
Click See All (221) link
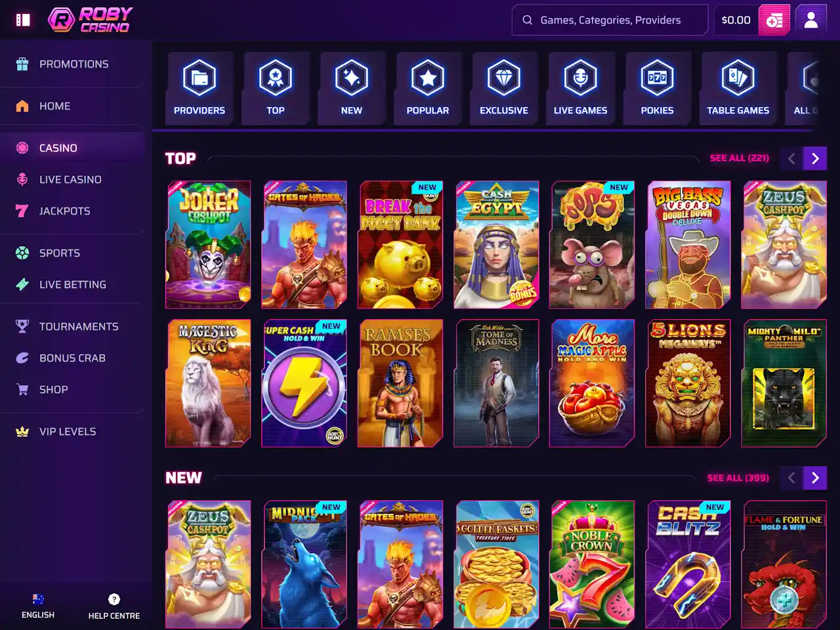coord(739,158)
